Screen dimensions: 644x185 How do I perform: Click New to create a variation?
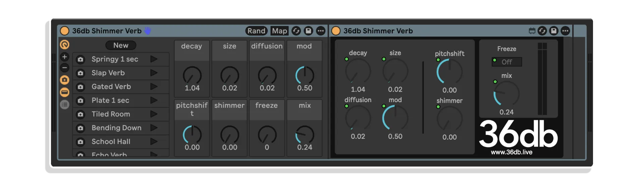[121, 45]
